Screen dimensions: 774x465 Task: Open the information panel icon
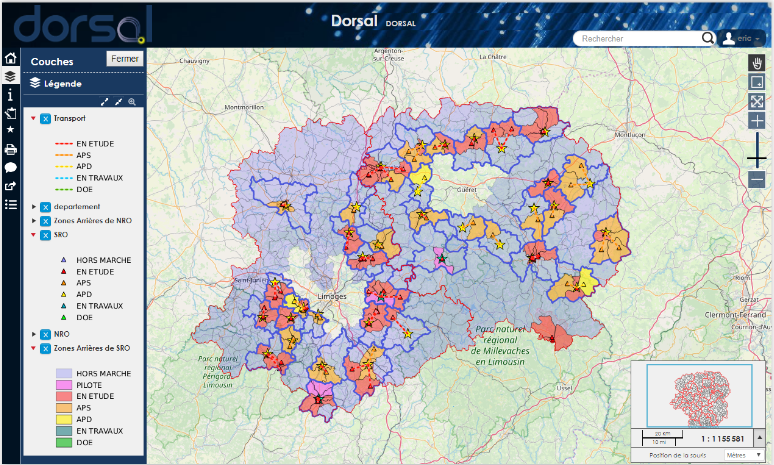pyautogui.click(x=10, y=94)
